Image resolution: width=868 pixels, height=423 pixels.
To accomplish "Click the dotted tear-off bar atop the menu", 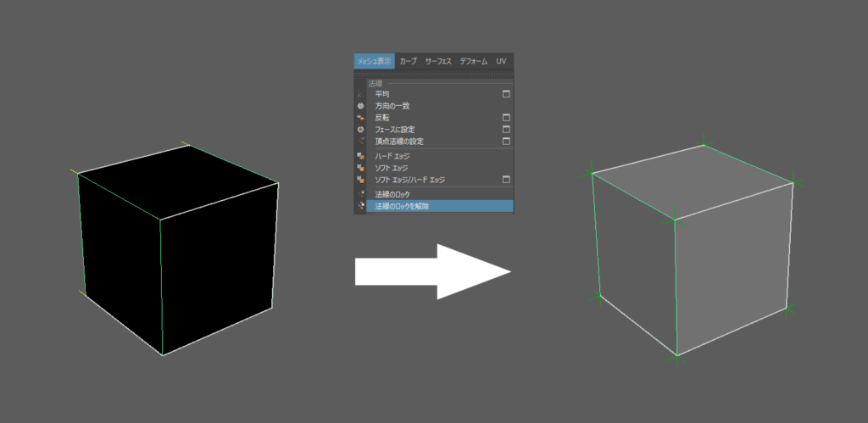I will coord(434,75).
